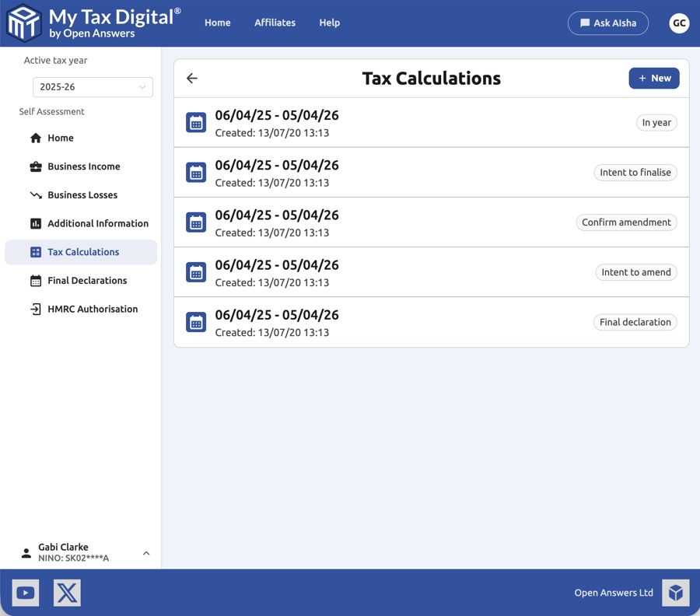Viewport: 700px width, 616px height.
Task: Open Ask Alsha assistant
Action: coord(607,23)
